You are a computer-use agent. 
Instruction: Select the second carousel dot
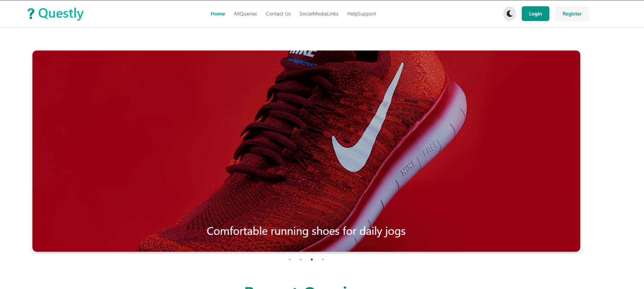301,260
